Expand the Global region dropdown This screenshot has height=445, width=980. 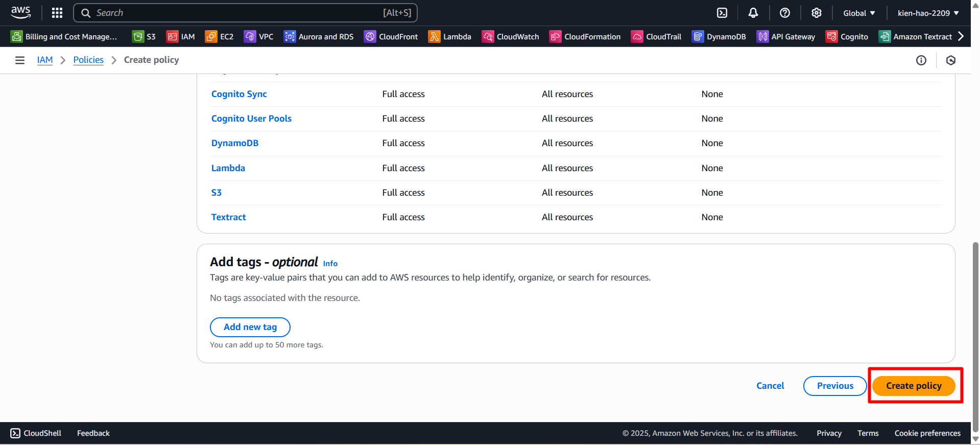[859, 13]
